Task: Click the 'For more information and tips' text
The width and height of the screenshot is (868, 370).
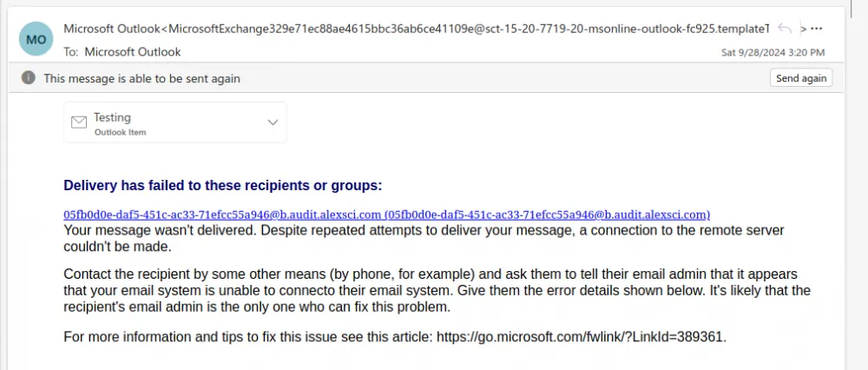Action: [247, 337]
